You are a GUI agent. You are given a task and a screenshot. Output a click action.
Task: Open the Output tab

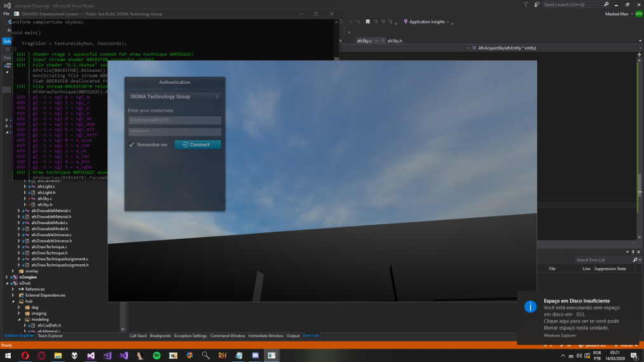tap(293, 336)
